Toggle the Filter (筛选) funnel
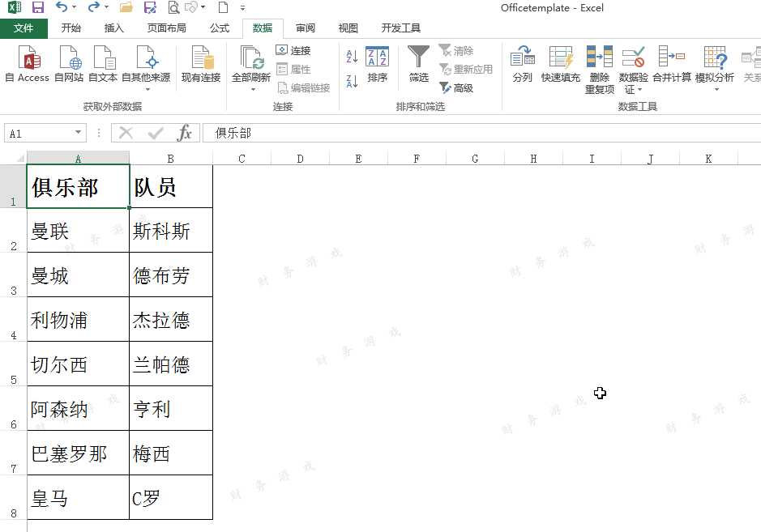Viewport: 761px width, 532px height. point(418,64)
